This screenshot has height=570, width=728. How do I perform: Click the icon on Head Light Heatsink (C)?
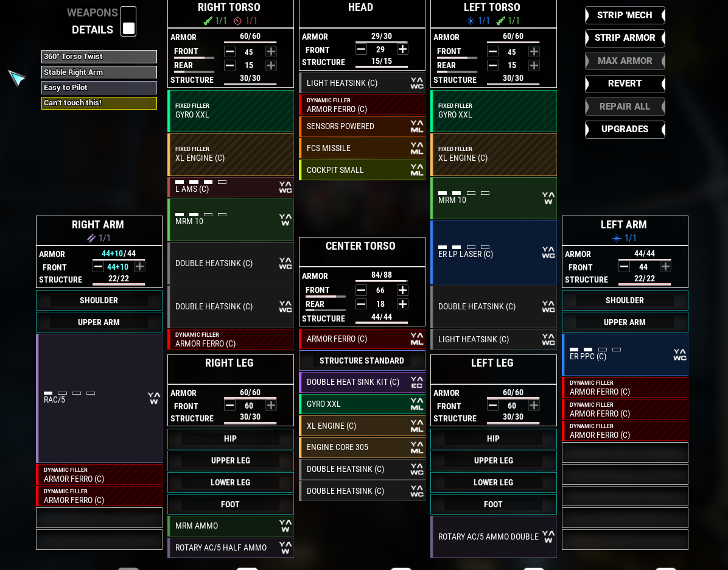tap(417, 83)
